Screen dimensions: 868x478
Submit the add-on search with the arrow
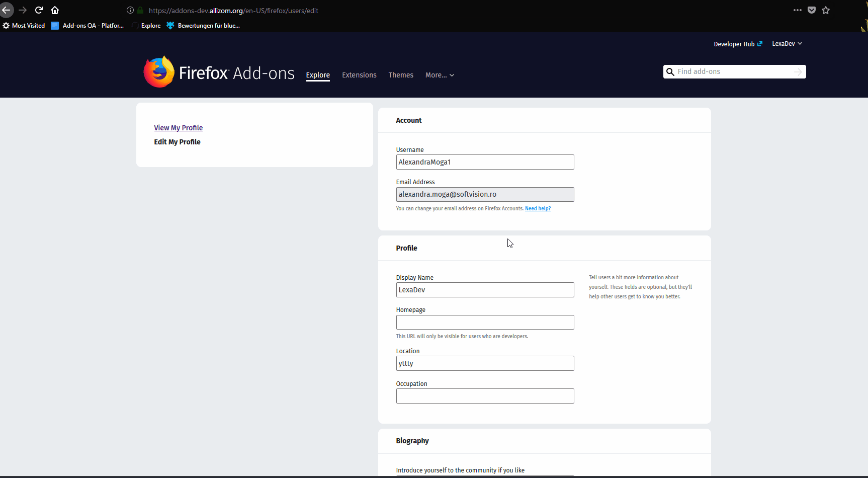798,72
